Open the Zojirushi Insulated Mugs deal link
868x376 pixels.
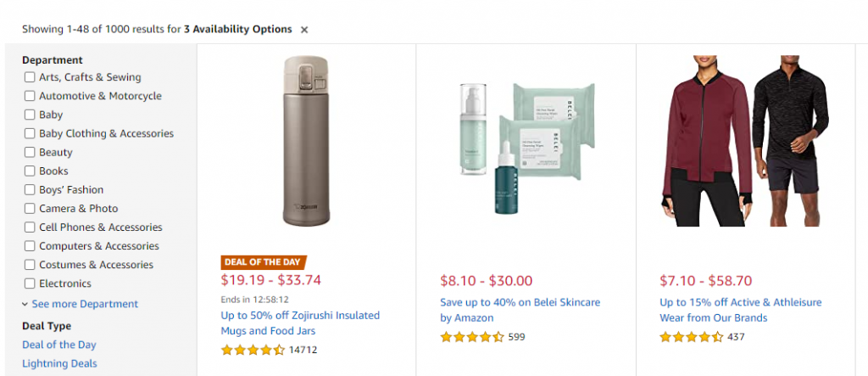(x=300, y=323)
